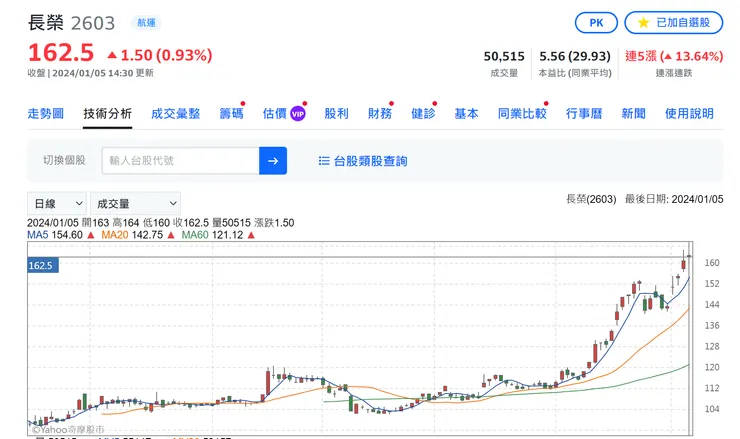
Task: Open the 基本 tab
Action: click(x=466, y=114)
